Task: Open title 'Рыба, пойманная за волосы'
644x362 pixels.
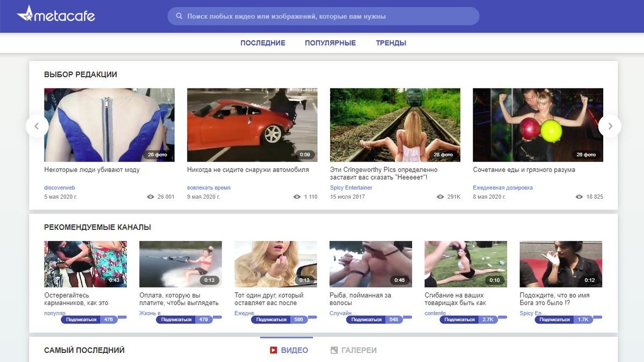Action: coord(360,299)
